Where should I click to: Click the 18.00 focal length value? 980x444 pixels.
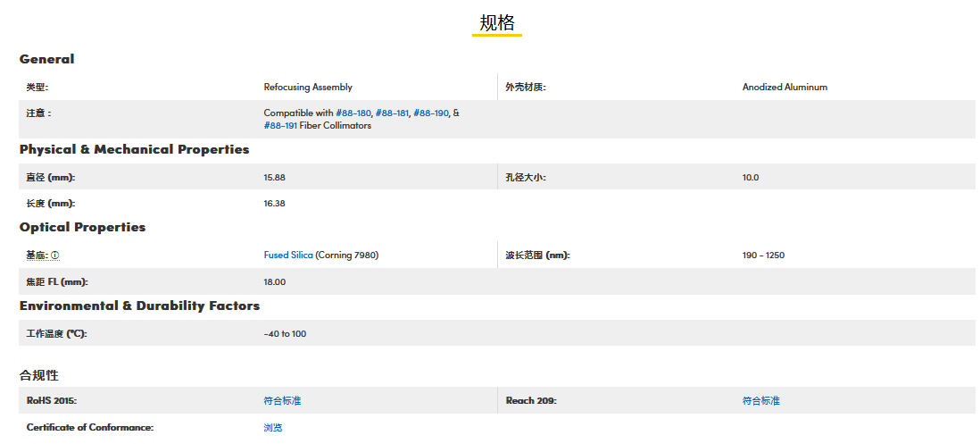click(x=274, y=282)
